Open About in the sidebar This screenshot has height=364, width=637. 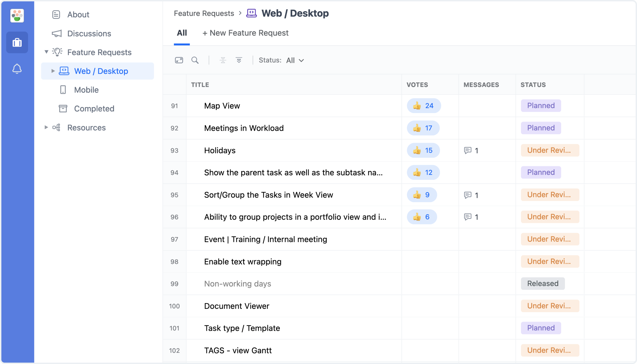[78, 15]
